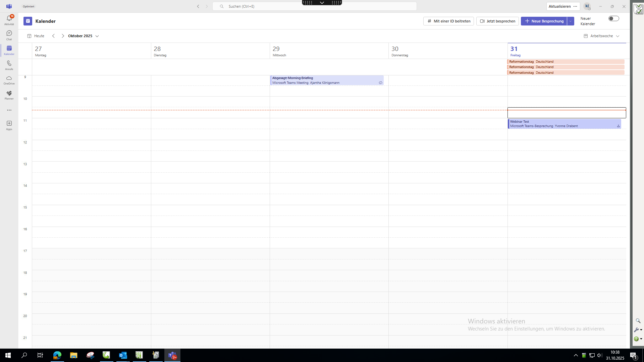644x362 pixels.
Task: Go to next week arrow
Action: tap(63, 36)
